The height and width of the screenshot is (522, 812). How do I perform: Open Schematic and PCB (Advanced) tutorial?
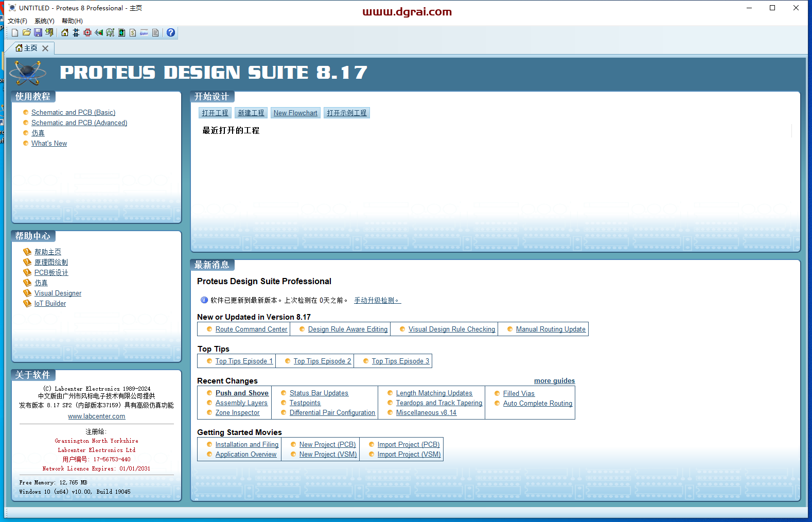pos(79,123)
